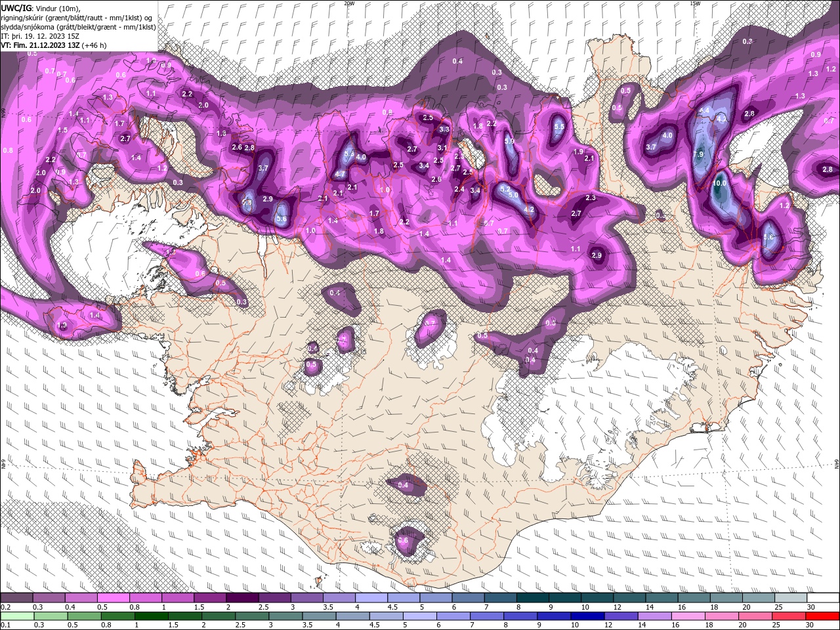The height and width of the screenshot is (630, 840).
Task: Click the VT: Fim. 21.12.2023 13Z line
Action: [x=53, y=45]
